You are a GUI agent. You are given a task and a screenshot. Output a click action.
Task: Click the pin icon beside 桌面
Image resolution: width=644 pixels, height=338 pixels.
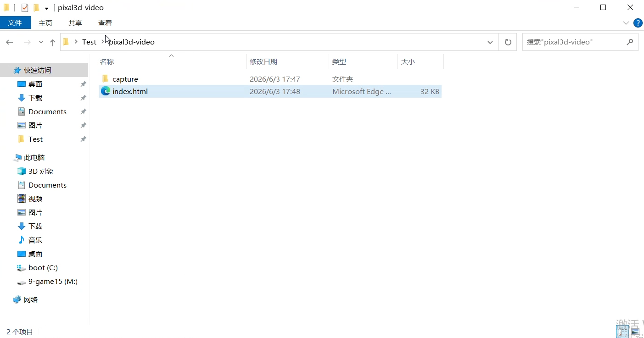tap(83, 84)
